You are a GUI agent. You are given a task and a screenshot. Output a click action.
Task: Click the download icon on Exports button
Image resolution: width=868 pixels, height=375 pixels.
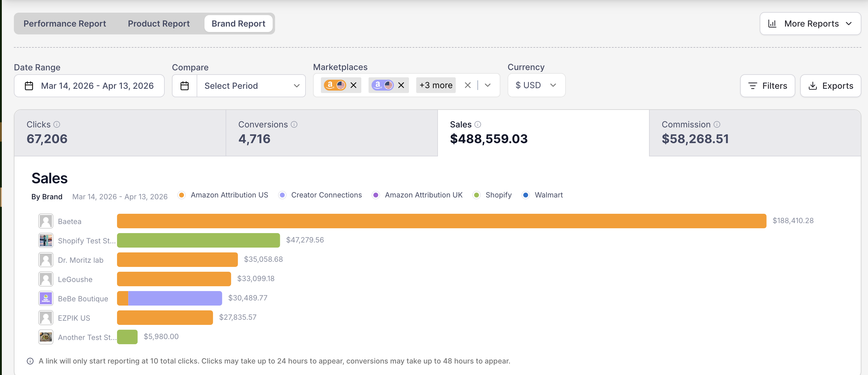(x=813, y=86)
